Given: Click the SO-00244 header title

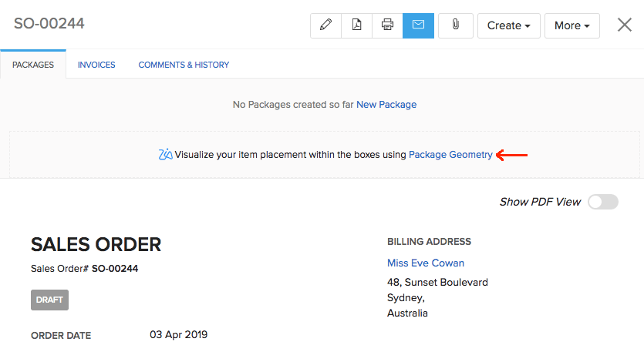Looking at the screenshot, I should click(x=49, y=24).
